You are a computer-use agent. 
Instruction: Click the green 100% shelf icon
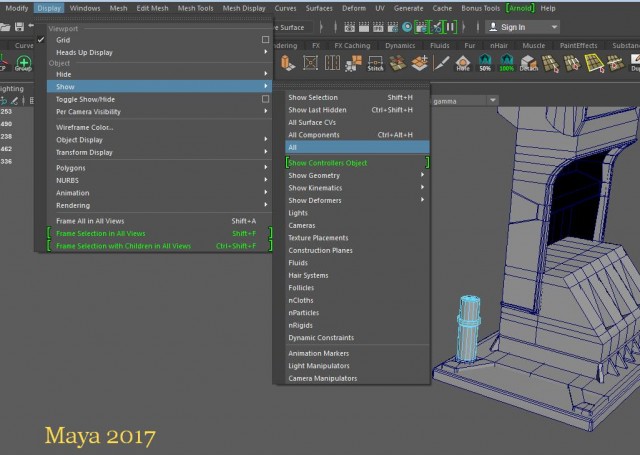(x=507, y=63)
